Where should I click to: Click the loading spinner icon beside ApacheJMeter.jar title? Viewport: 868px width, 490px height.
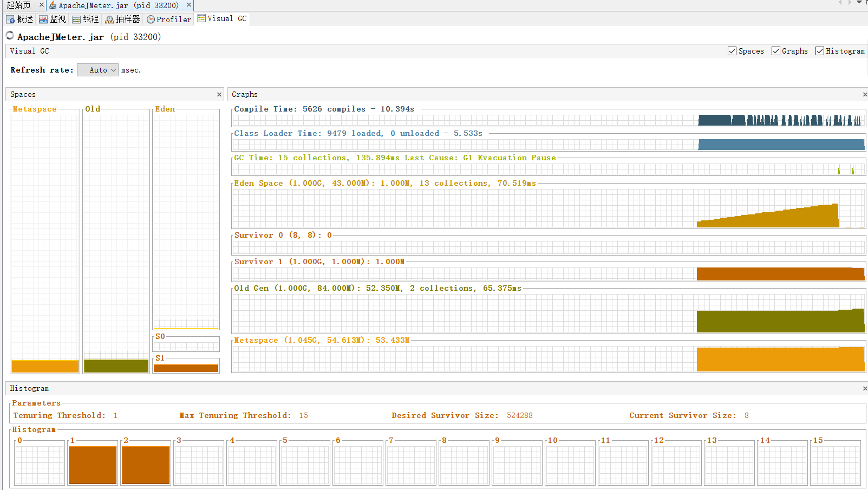[x=10, y=36]
